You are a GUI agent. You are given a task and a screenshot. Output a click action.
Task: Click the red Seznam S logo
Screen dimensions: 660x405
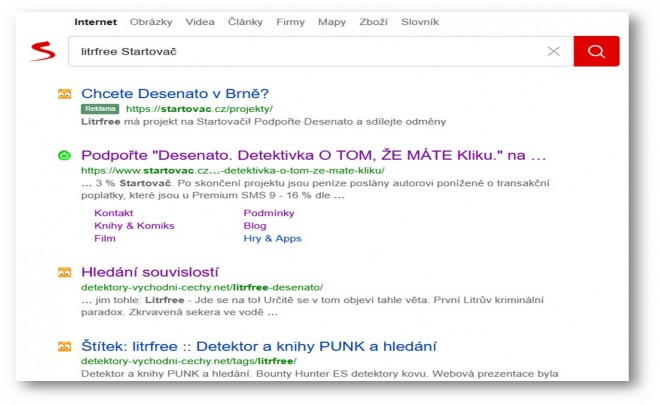point(43,51)
